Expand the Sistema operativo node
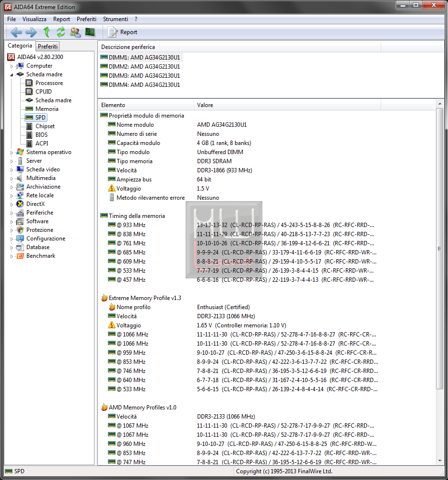Image resolution: width=448 pixels, height=480 pixels. click(x=12, y=153)
